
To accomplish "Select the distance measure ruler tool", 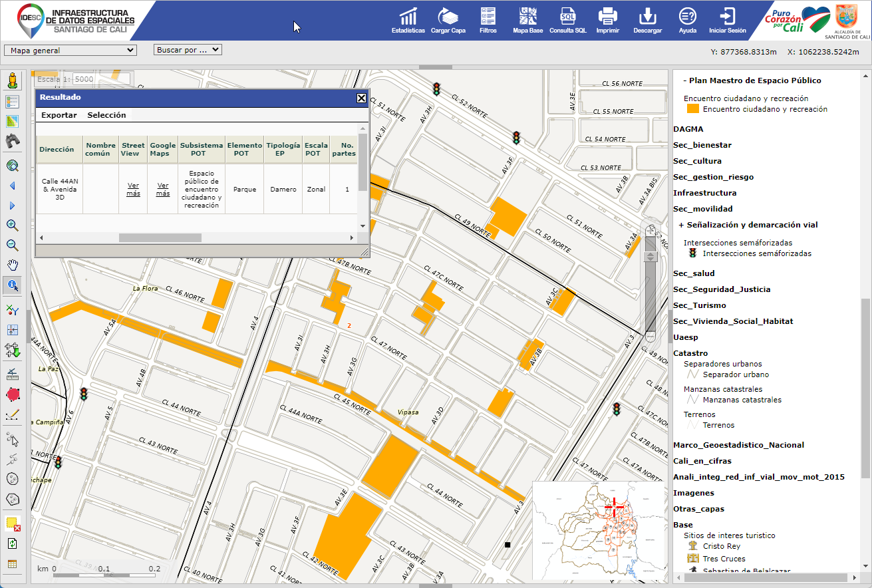I will click(x=12, y=374).
